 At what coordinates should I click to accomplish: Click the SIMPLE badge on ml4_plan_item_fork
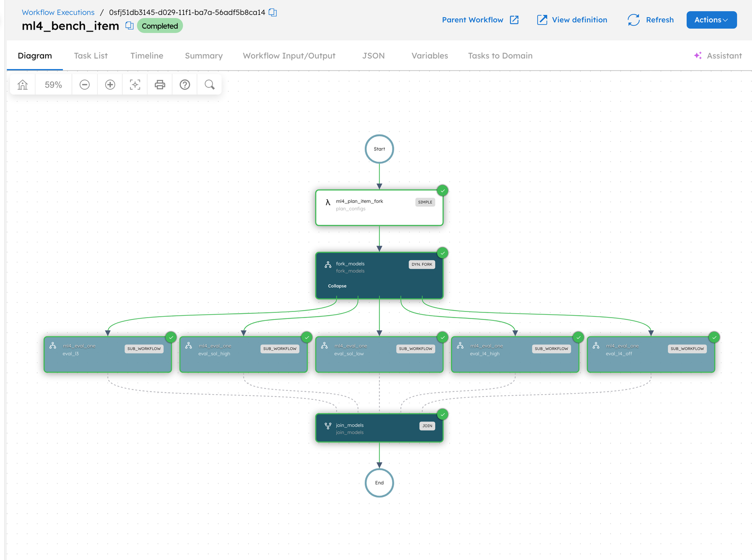click(425, 202)
